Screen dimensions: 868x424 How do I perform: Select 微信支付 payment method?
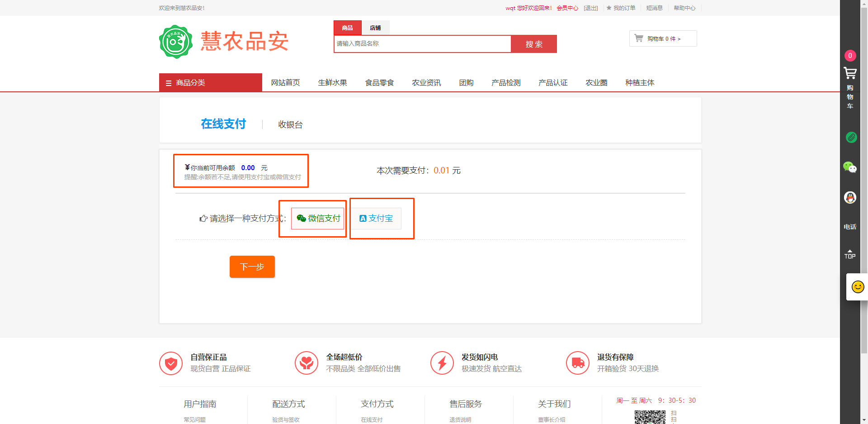[x=318, y=219]
